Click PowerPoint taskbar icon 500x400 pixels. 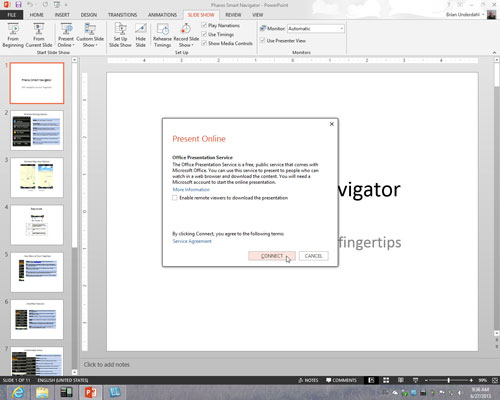point(90,392)
